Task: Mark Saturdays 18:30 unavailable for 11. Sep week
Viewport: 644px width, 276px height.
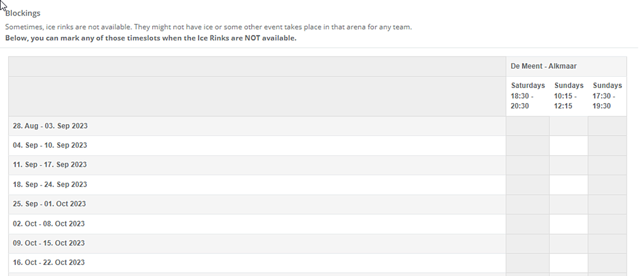Action: click(x=528, y=165)
